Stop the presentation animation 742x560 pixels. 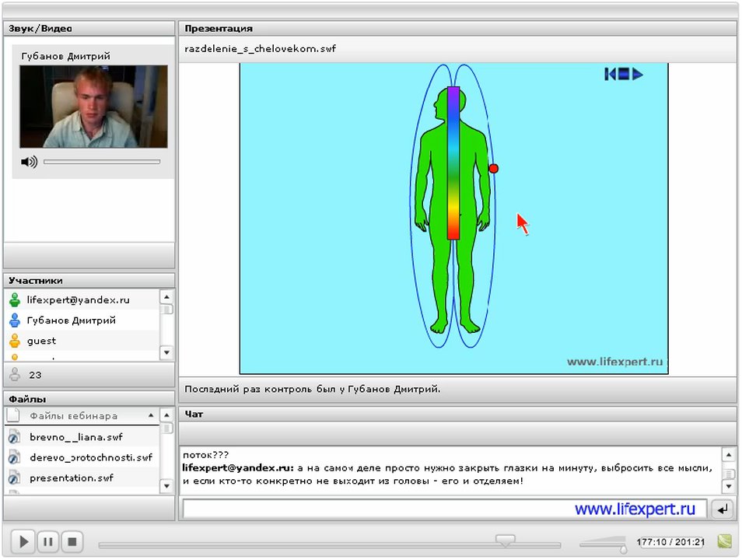click(624, 74)
